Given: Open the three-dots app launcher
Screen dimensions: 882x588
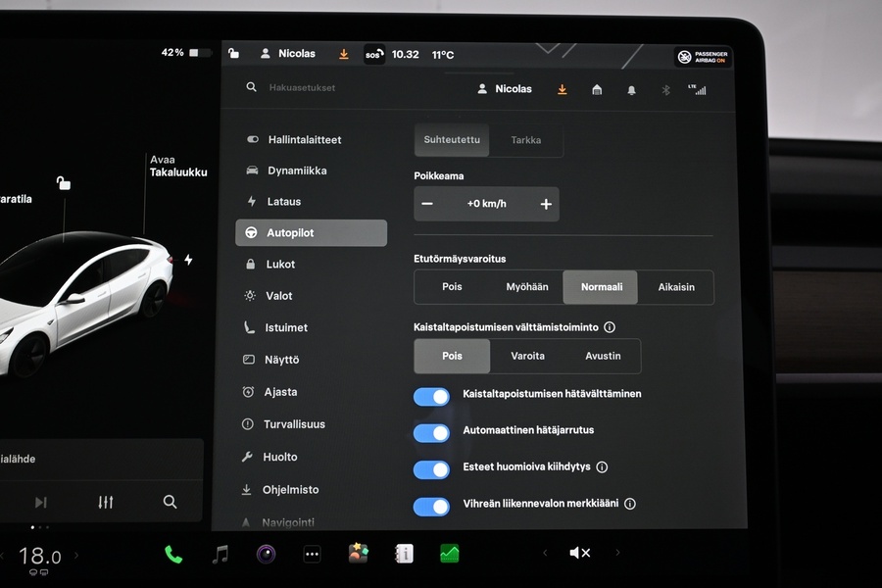Looking at the screenshot, I should (312, 555).
